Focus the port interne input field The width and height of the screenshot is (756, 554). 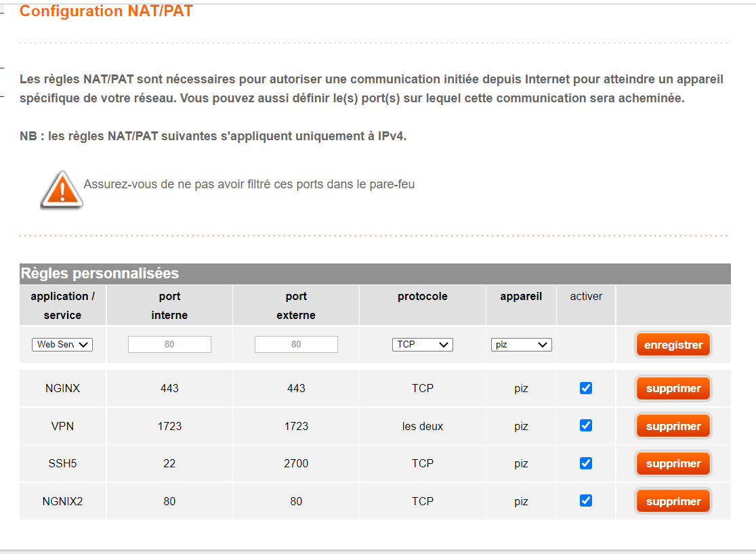click(169, 345)
